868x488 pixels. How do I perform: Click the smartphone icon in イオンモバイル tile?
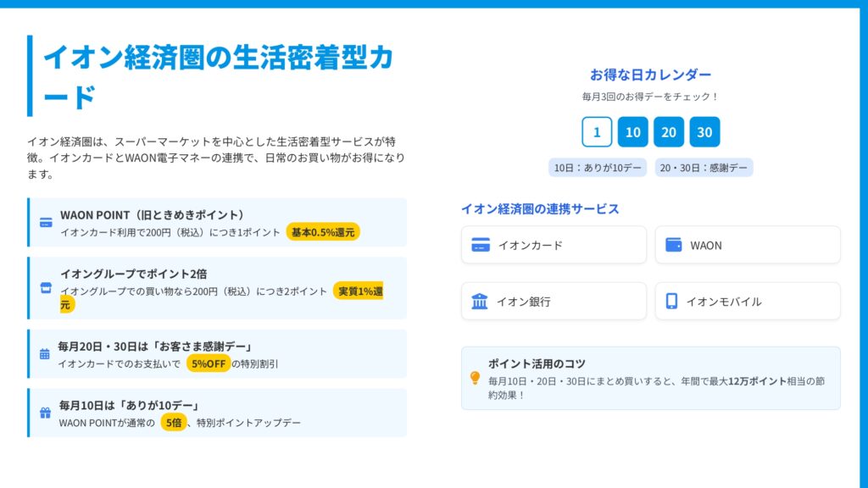671,301
